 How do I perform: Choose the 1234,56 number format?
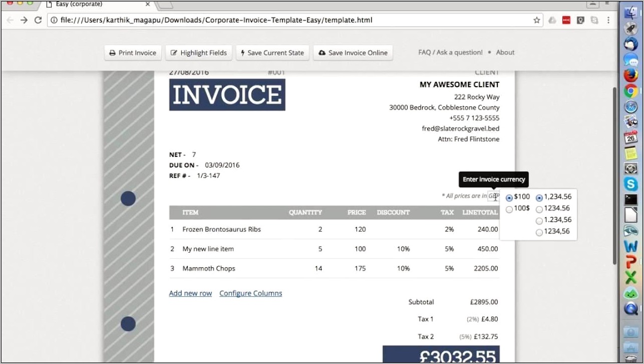tap(539, 232)
